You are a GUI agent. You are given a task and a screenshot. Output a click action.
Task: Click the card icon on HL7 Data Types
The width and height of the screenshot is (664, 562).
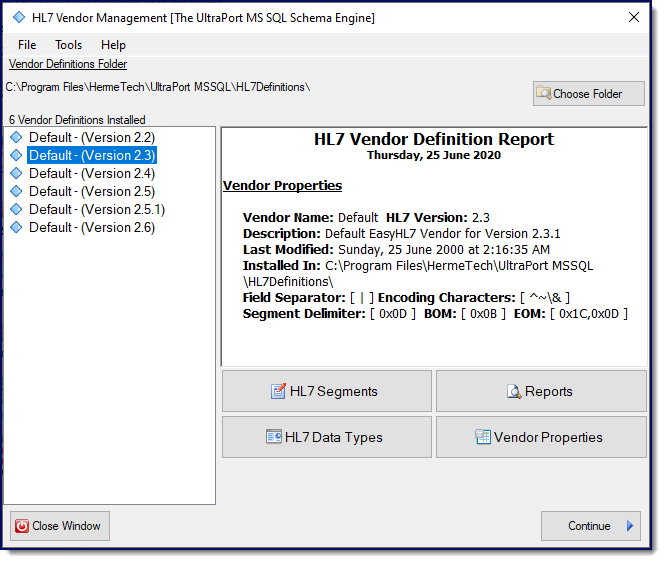274,436
